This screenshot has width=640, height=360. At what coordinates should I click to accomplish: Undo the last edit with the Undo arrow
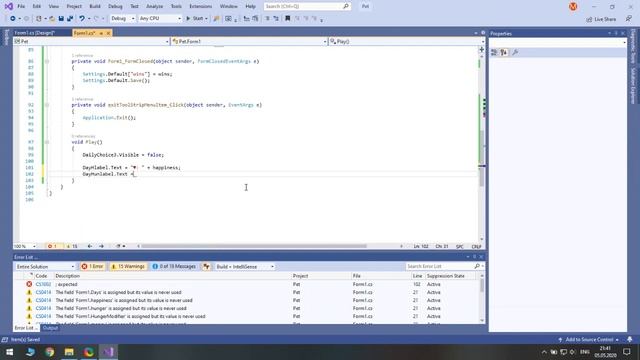coord(82,18)
